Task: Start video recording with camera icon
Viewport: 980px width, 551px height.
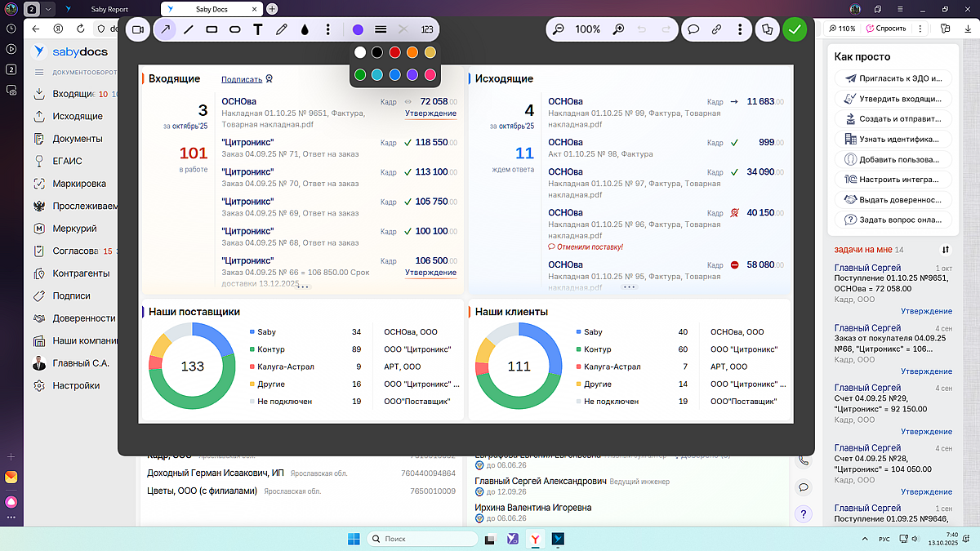Action: (x=137, y=29)
